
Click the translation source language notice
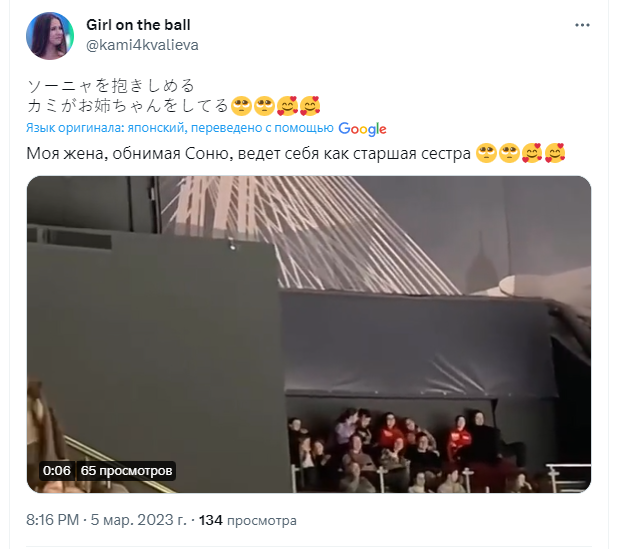[180, 128]
